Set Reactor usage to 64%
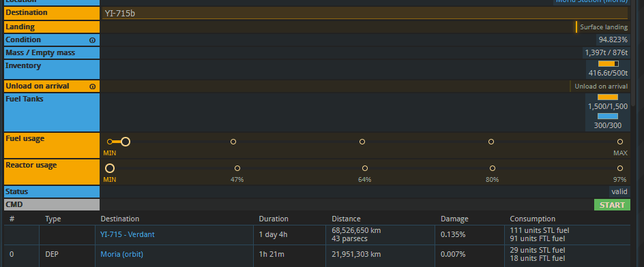The width and height of the screenshot is (644, 267). pos(365,168)
